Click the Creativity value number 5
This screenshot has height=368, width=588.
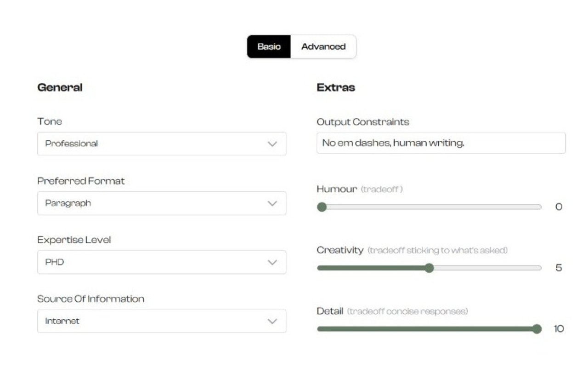pos(559,268)
